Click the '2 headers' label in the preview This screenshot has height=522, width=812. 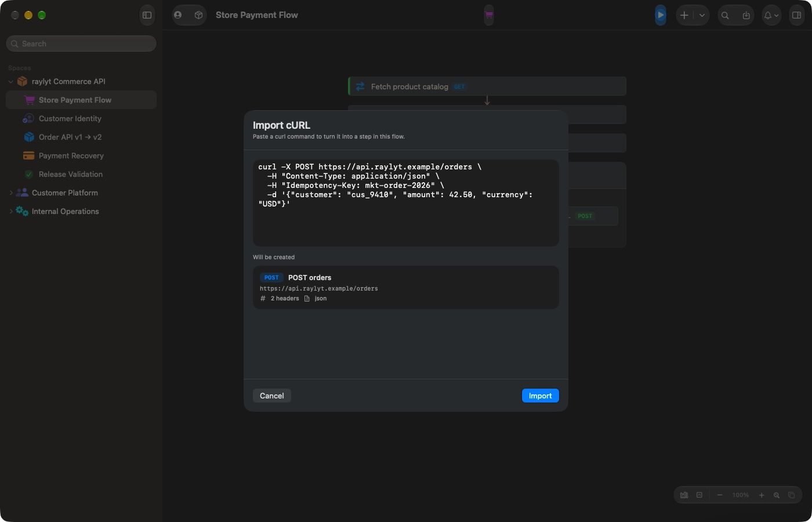point(285,299)
